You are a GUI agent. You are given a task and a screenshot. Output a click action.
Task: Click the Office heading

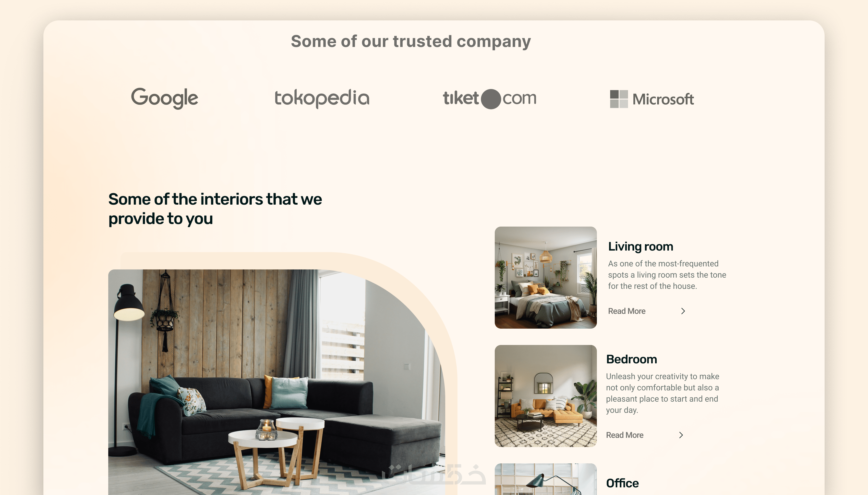[x=622, y=483]
